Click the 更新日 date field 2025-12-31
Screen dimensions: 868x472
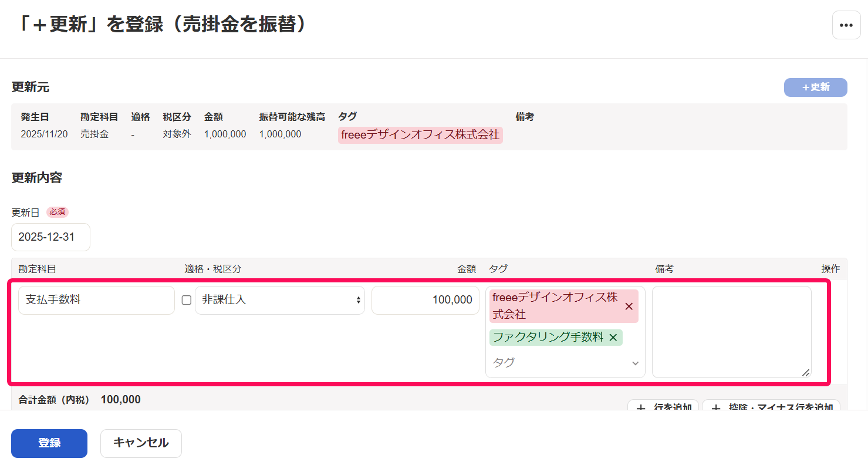[x=51, y=237]
